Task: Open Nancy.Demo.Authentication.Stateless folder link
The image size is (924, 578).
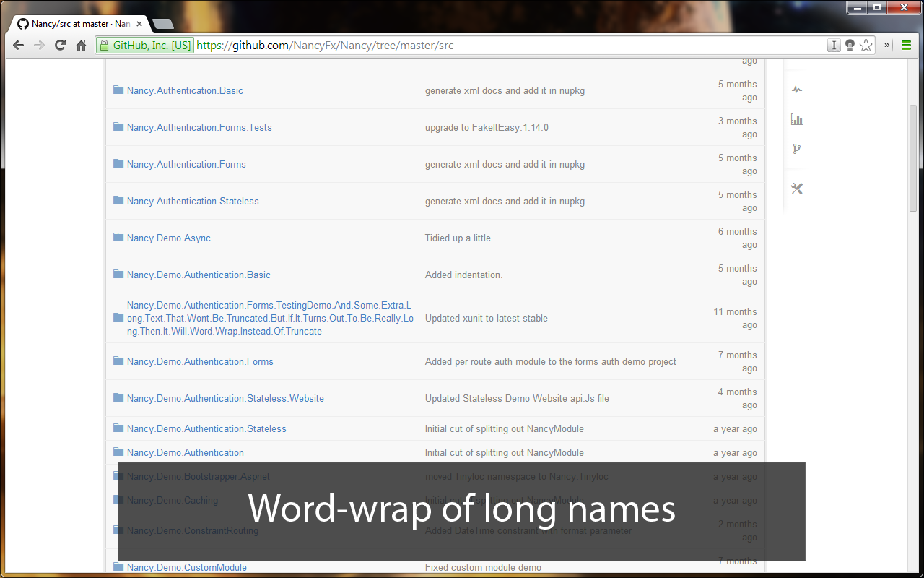Action: pyautogui.click(x=206, y=428)
